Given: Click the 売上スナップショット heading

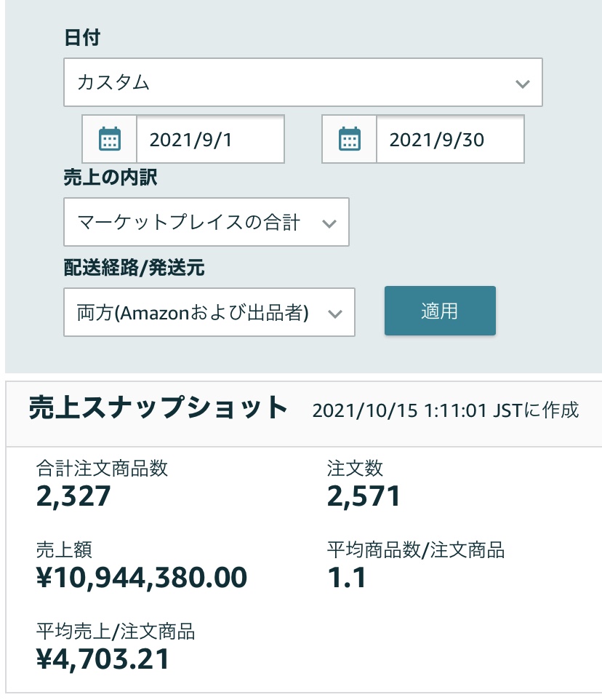Looking at the screenshot, I should [x=158, y=409].
